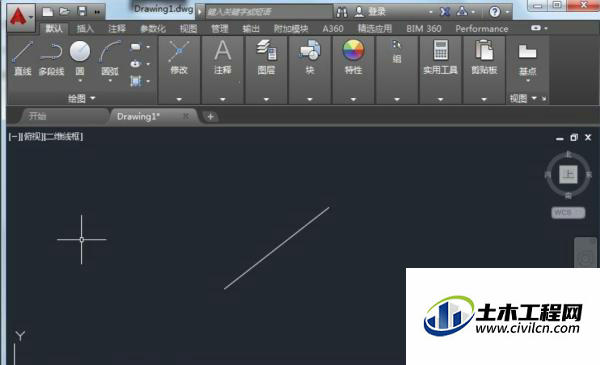Screen dimensions: 600x365
Task: Open the Help question mark icon
Action: pos(494,12)
